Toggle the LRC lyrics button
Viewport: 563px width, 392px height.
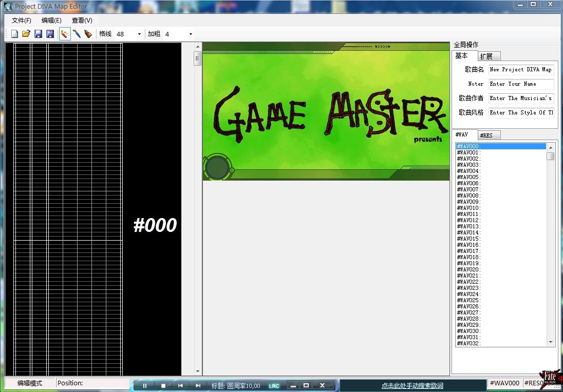274,386
